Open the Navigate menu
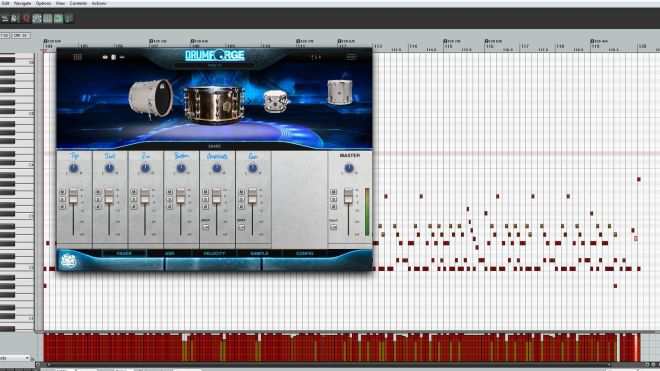Image resolution: width=660 pixels, height=371 pixels. coord(22,3)
